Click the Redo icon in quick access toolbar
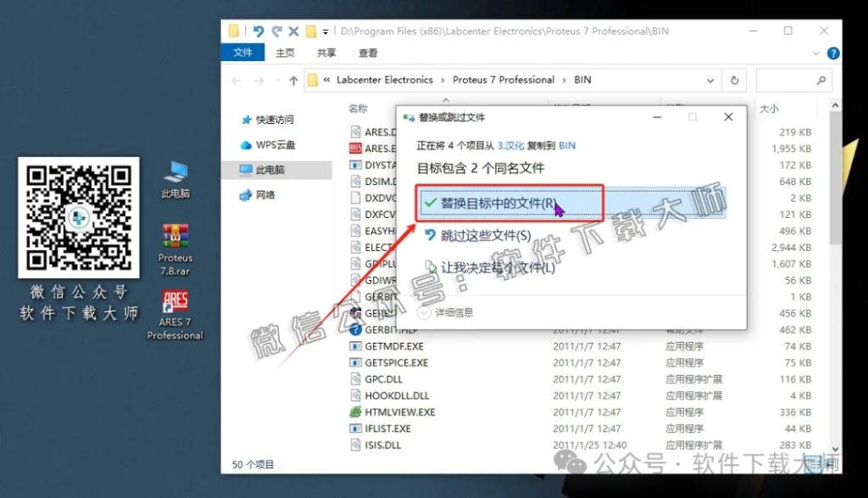 pos(277,31)
